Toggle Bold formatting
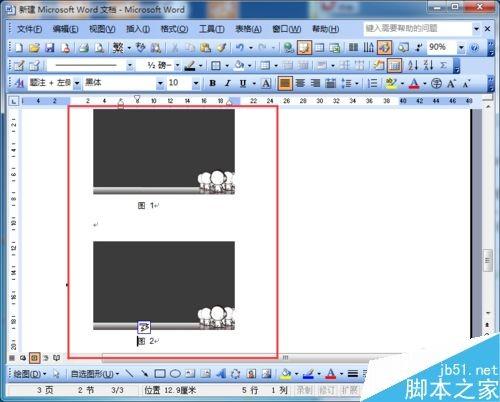 tap(212, 83)
